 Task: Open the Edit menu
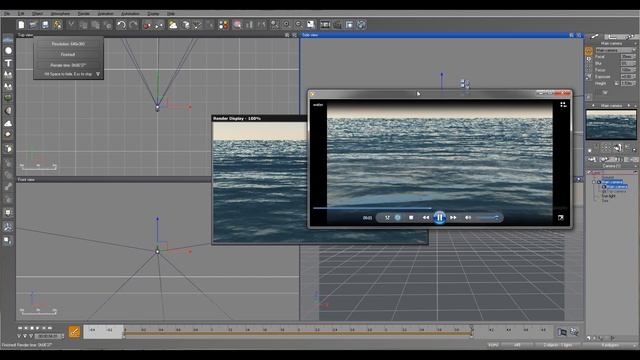click(21, 13)
